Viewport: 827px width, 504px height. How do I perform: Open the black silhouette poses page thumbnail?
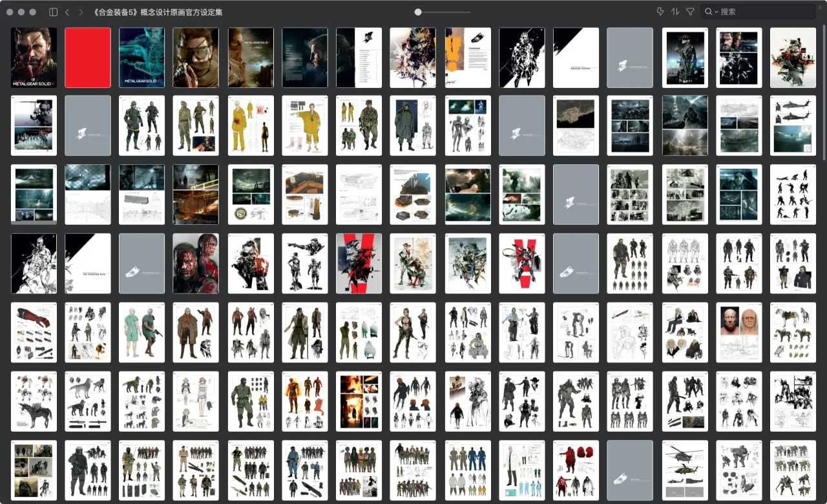[x=793, y=194]
